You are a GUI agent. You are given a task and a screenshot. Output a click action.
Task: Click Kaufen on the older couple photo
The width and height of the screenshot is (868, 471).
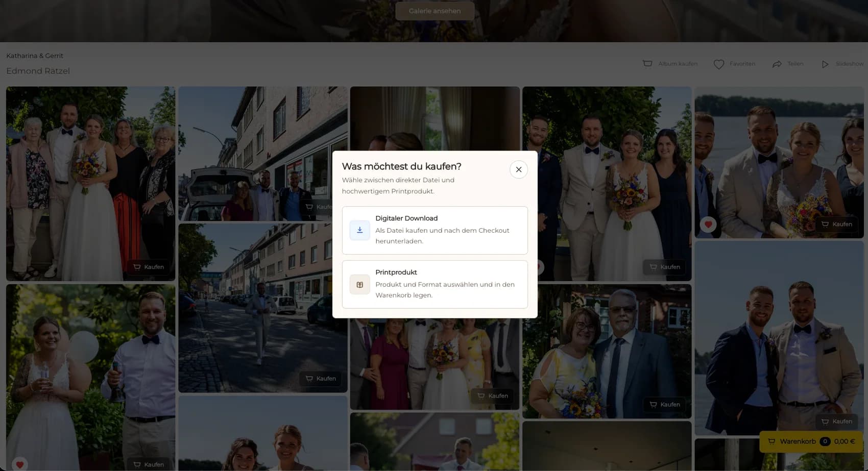point(665,405)
